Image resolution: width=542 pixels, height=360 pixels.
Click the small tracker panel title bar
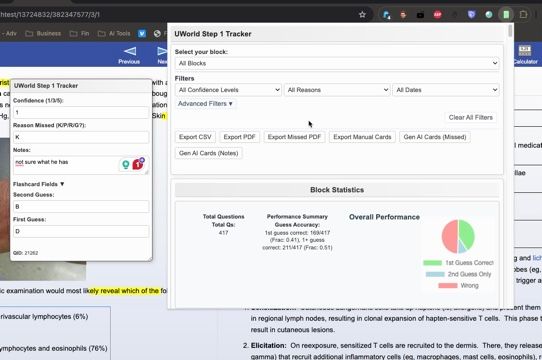pos(81,86)
